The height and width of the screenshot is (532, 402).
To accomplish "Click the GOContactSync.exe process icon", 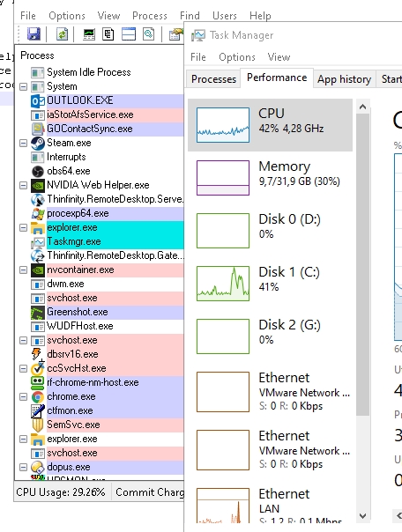I will tap(38, 129).
